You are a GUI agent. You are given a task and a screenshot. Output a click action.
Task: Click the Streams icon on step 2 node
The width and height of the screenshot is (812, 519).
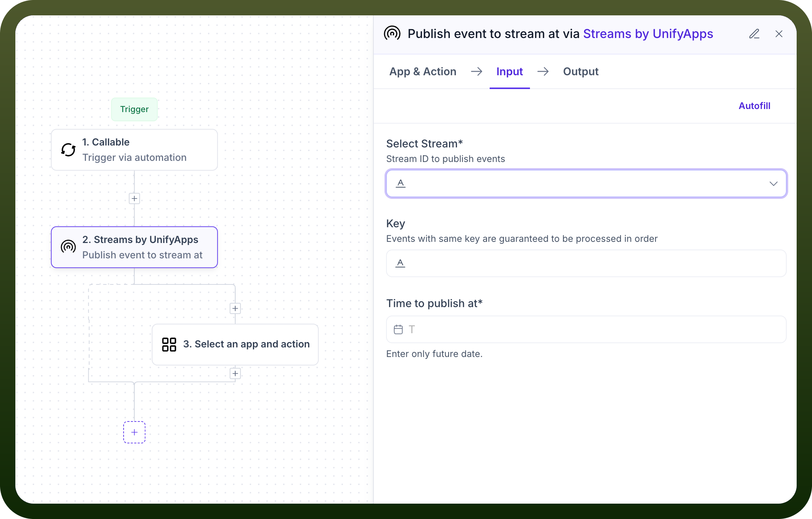[68, 247]
